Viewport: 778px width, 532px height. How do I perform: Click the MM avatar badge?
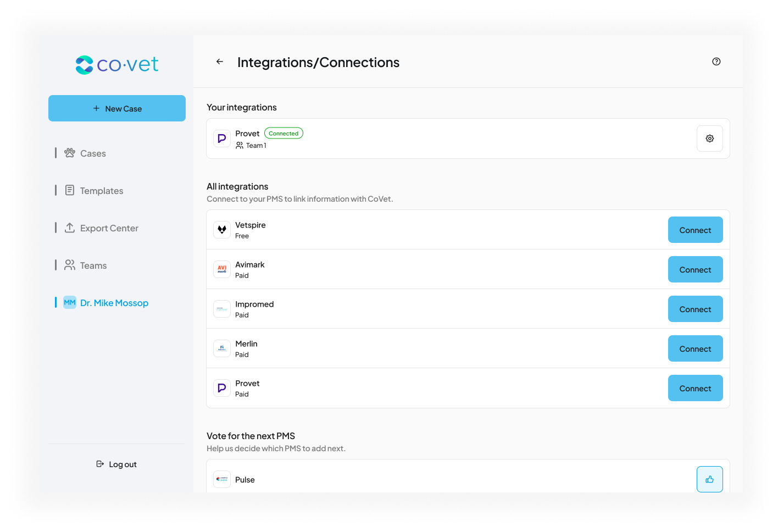click(70, 302)
